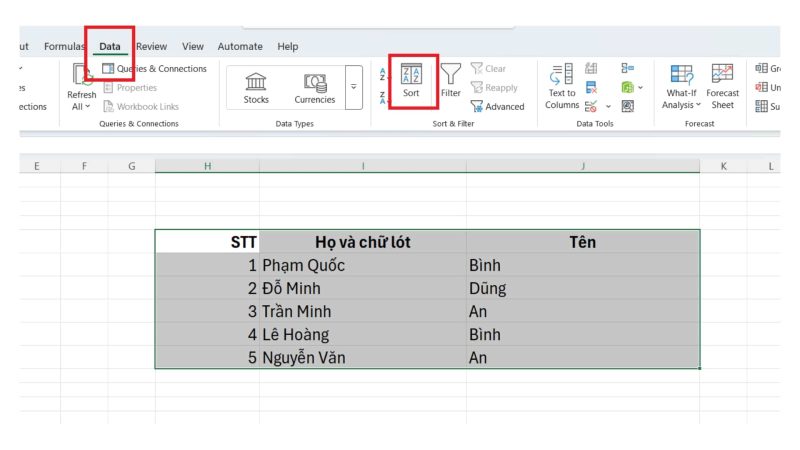Expand the Data Types gallery
The height and width of the screenshot is (450, 800).
tap(354, 87)
